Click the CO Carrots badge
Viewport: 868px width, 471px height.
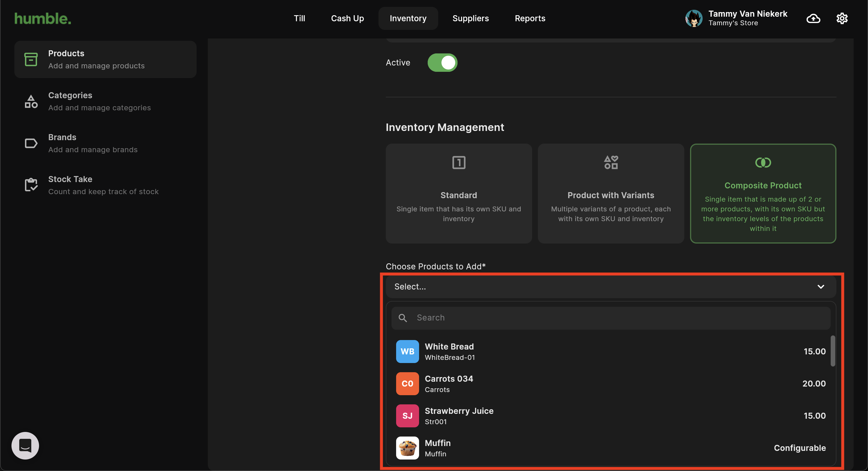(x=407, y=384)
